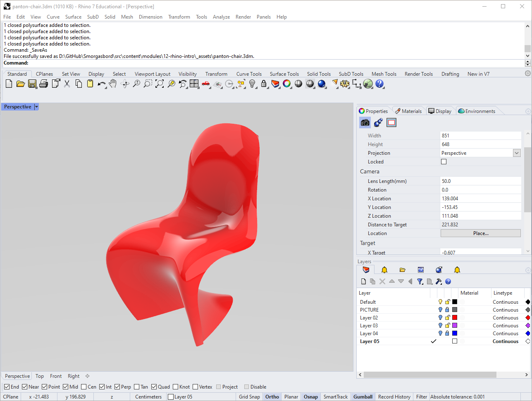Image resolution: width=532 pixels, height=401 pixels.
Task: Click the Zoom Extents icon
Action: click(160, 84)
